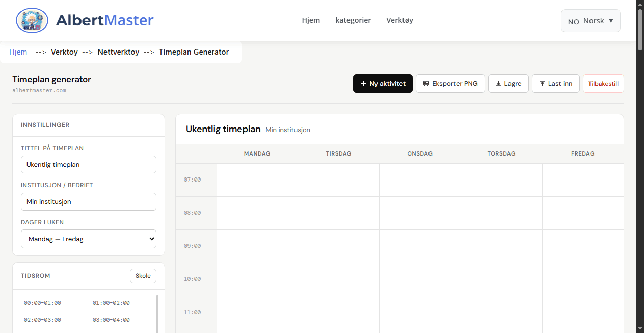
Task: Click the upload icon on Last inn
Action: pos(542,83)
